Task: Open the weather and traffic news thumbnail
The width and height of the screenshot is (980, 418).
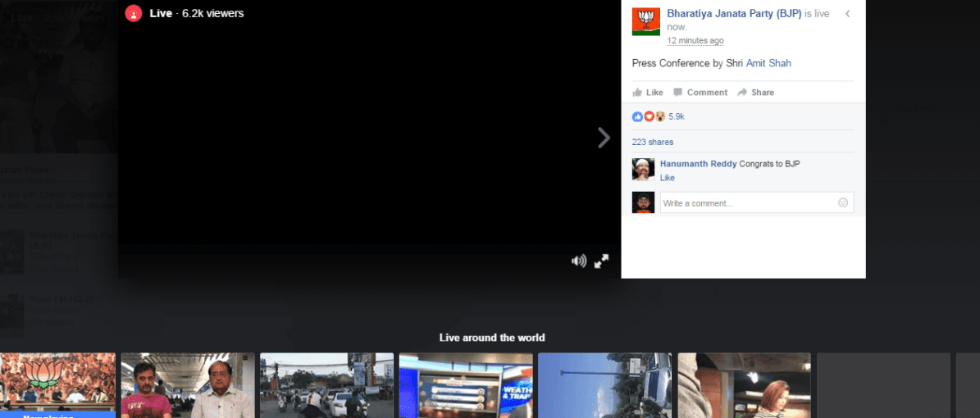Action: tap(466, 385)
